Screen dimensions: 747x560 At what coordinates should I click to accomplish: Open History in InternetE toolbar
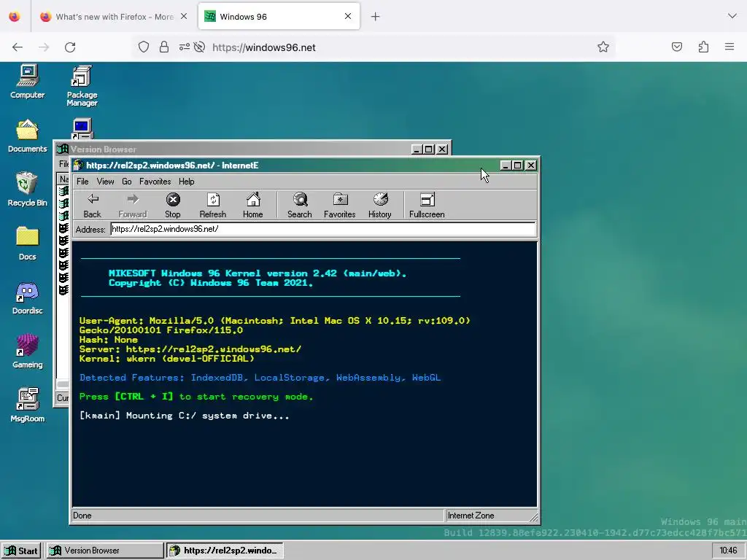pyautogui.click(x=379, y=205)
